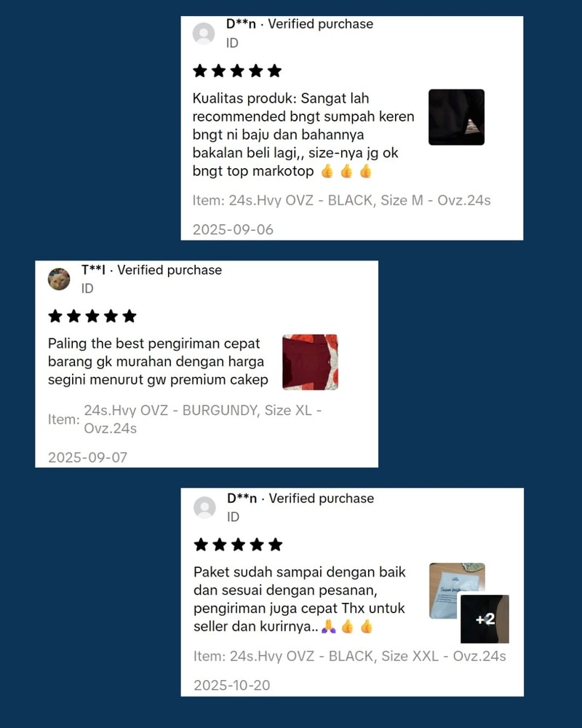Click the cat profile avatar of T**l
Image resolution: width=582 pixels, height=728 pixels.
pyautogui.click(x=59, y=279)
